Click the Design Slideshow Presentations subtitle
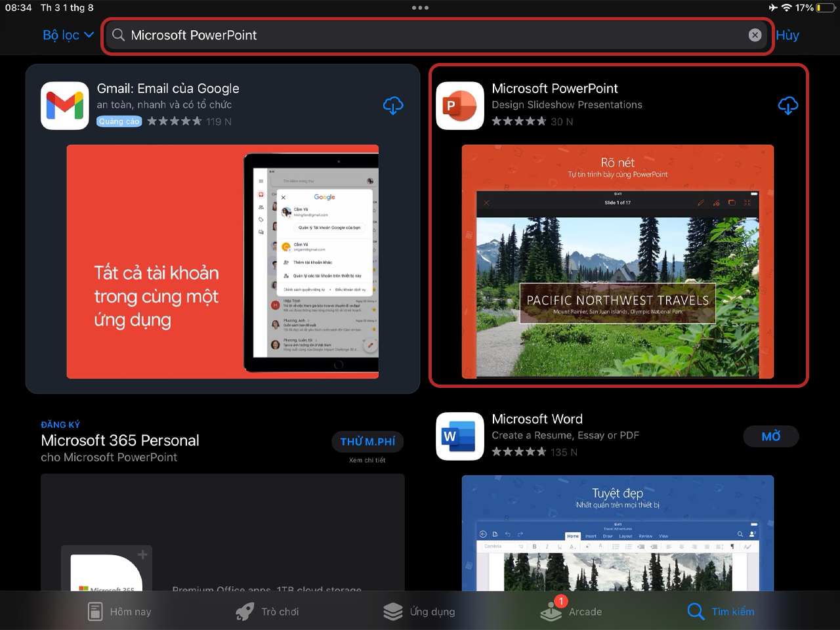The image size is (840, 630). tap(567, 105)
